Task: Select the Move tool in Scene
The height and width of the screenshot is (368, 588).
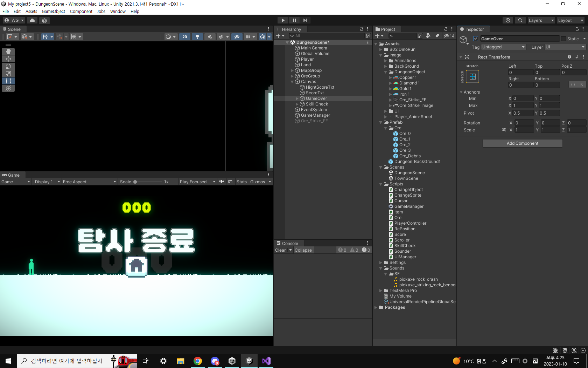Action: (x=8, y=59)
